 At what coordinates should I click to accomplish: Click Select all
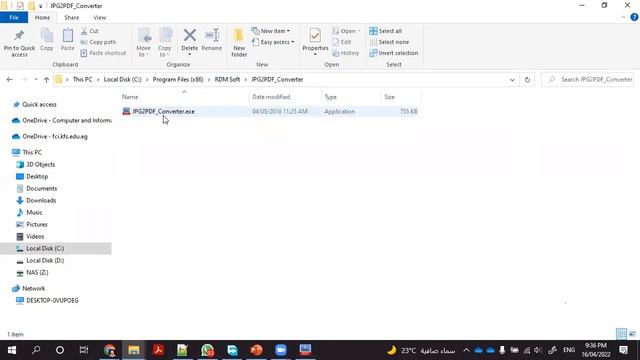(x=386, y=31)
